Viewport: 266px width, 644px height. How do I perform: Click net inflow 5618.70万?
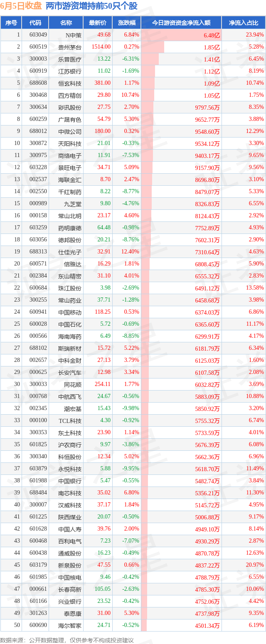[x=207, y=469]
